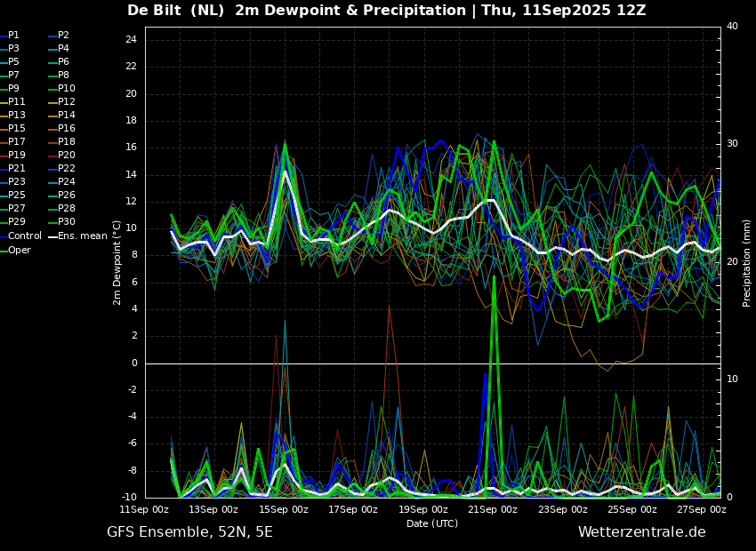The width and height of the screenshot is (756, 551).
Task: Click the 15Sep 00z date label
Action: [284, 509]
